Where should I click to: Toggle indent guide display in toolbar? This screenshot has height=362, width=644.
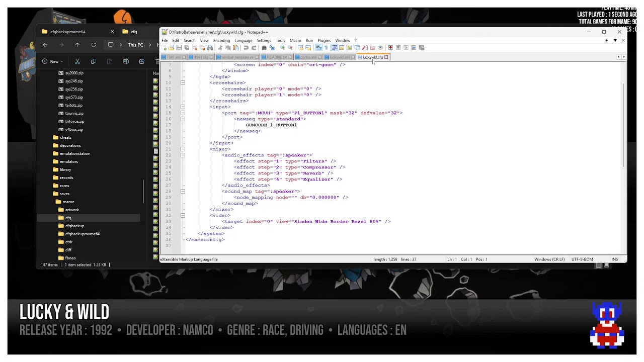tap(334, 48)
